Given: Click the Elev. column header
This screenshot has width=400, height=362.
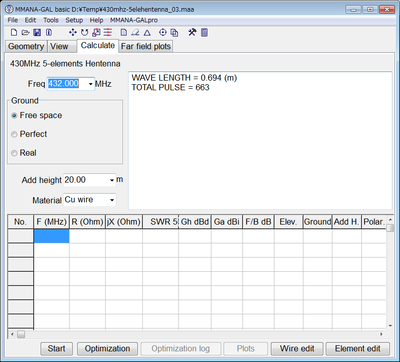Looking at the screenshot, I should click(x=289, y=222).
